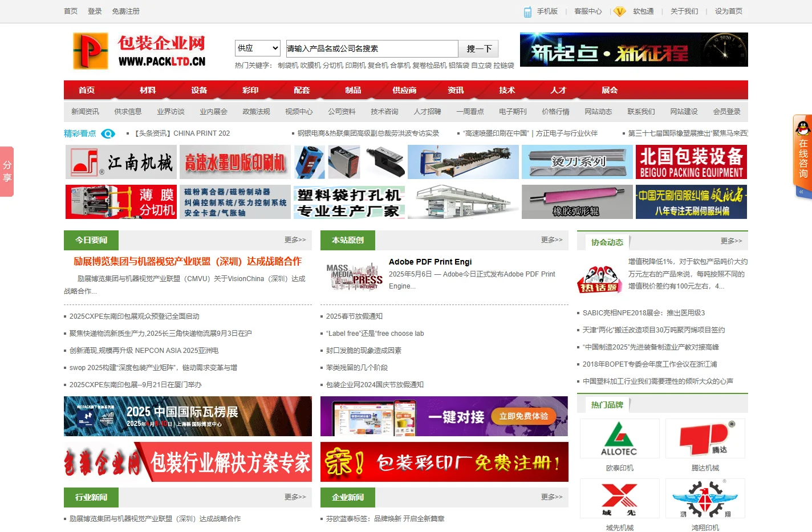Open the 分享 share side tab
This screenshot has height=532, width=812.
(7, 172)
